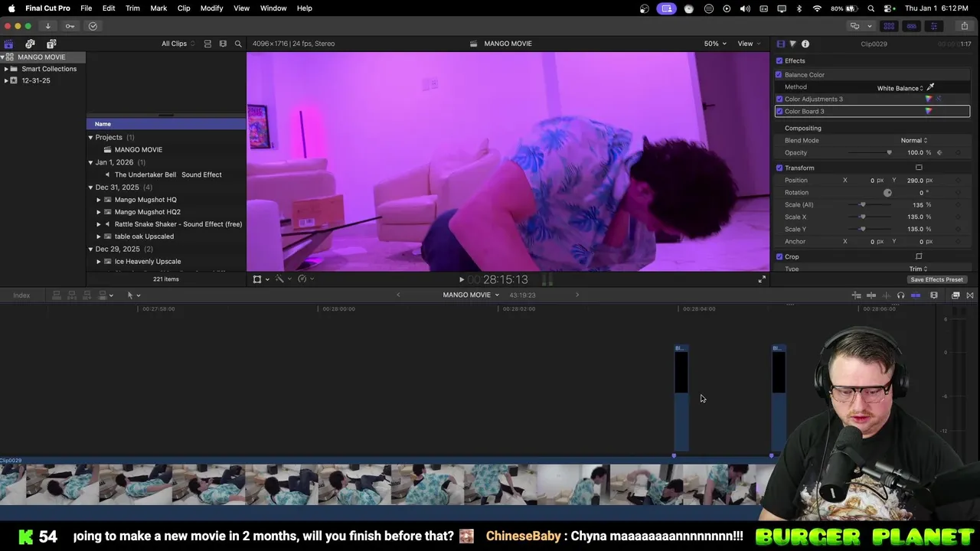Open the Background Tasks checkmark icon
Screen dimensions: 980x551
tap(93, 26)
